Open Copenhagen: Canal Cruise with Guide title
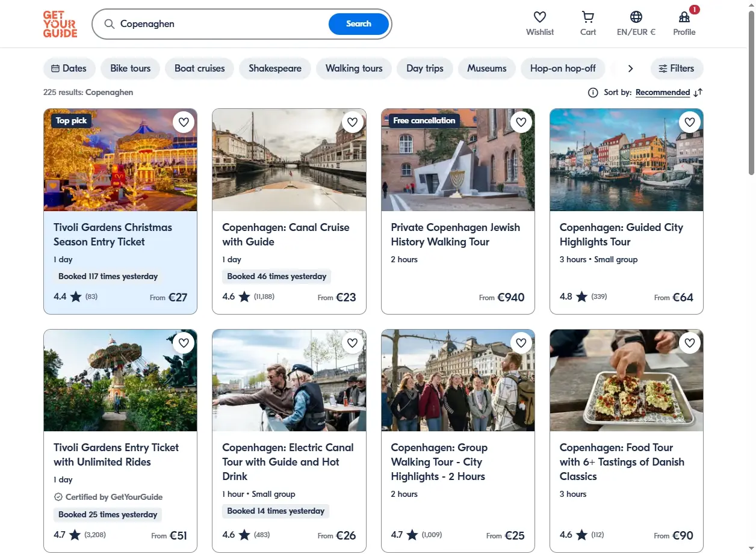Viewport: 756px width, 554px height. (286, 235)
